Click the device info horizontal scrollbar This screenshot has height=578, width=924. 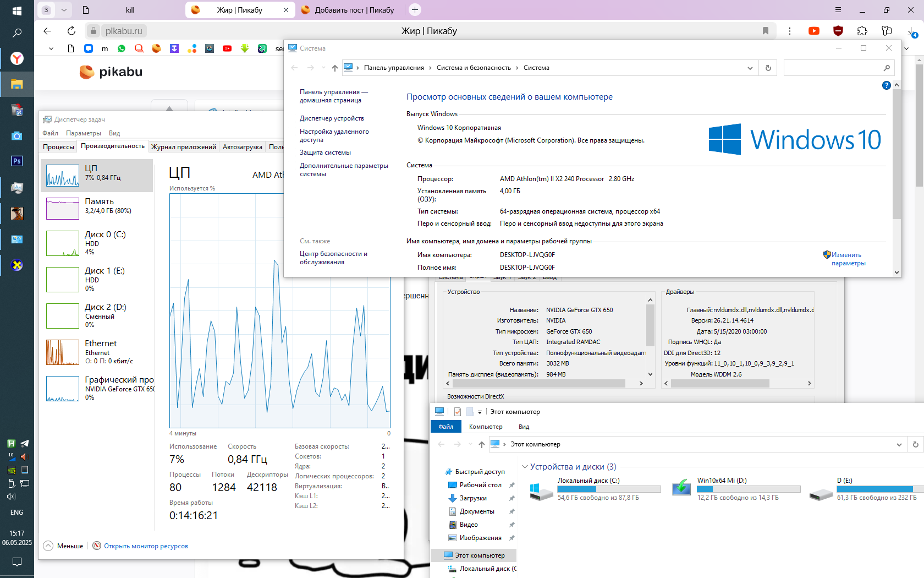click(539, 383)
